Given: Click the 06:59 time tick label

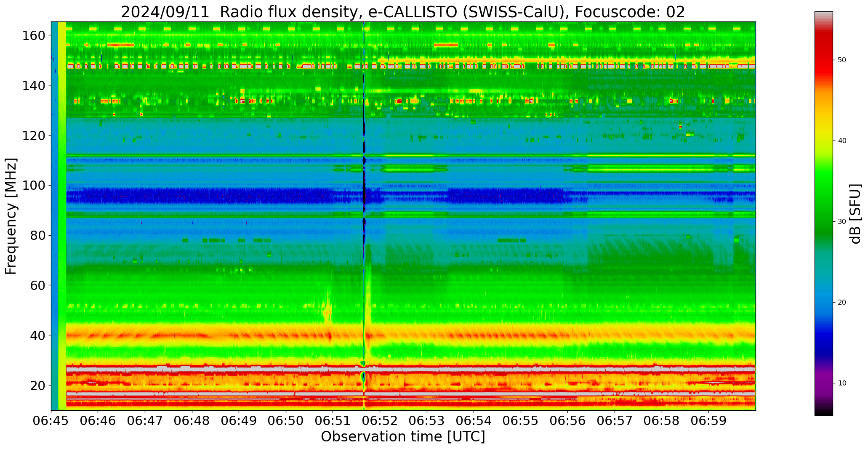Looking at the screenshot, I should point(708,420).
